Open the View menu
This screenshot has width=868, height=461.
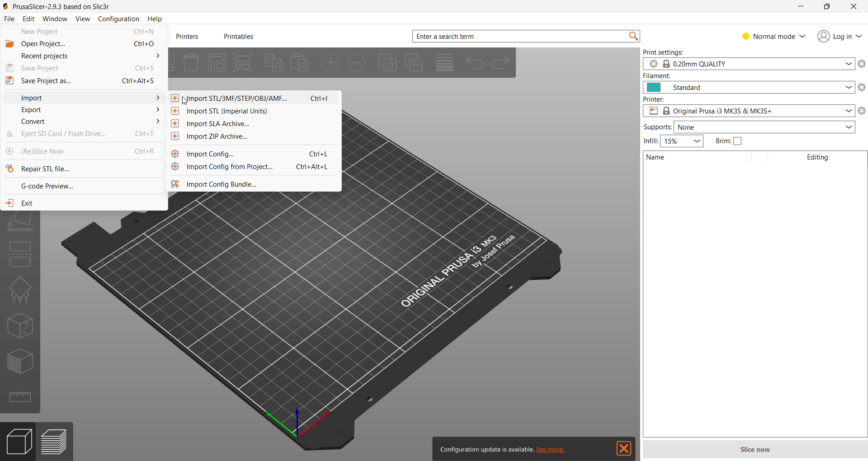[82, 19]
